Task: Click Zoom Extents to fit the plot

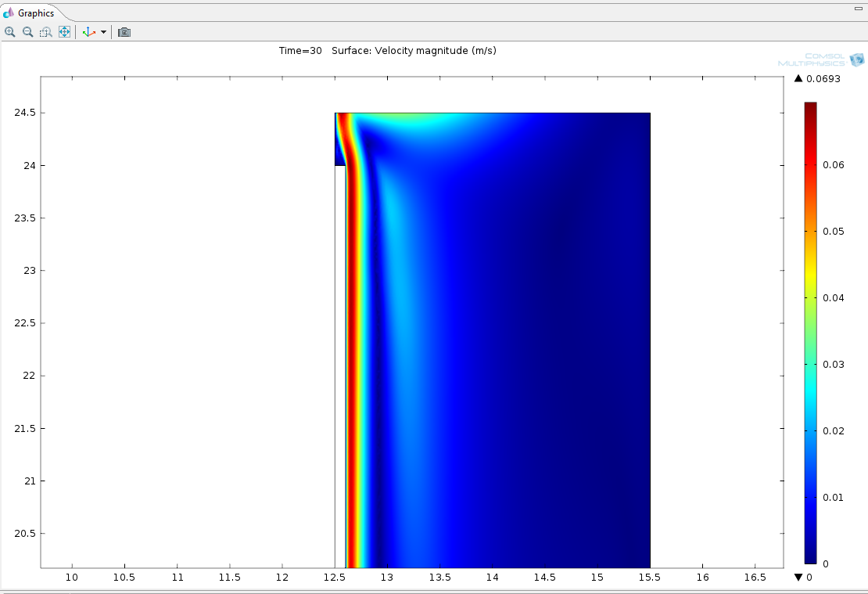Action: point(64,32)
